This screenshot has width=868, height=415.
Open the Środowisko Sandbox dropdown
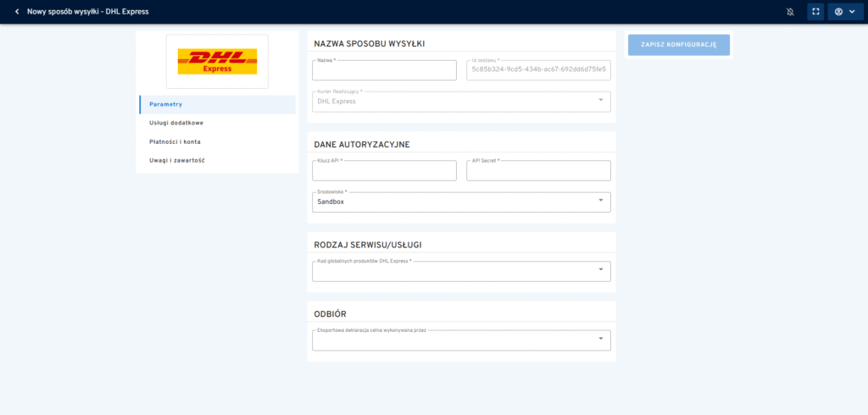[x=461, y=202]
